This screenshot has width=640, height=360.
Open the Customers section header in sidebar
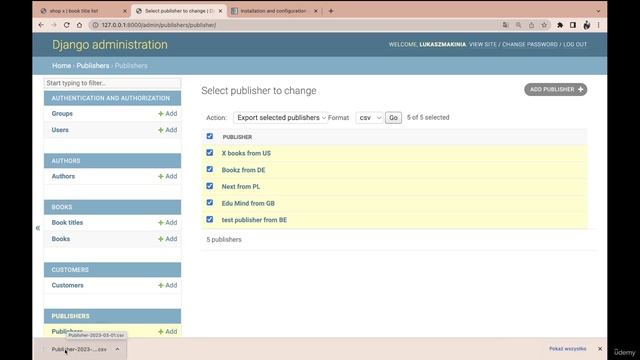pyautogui.click(x=70, y=270)
